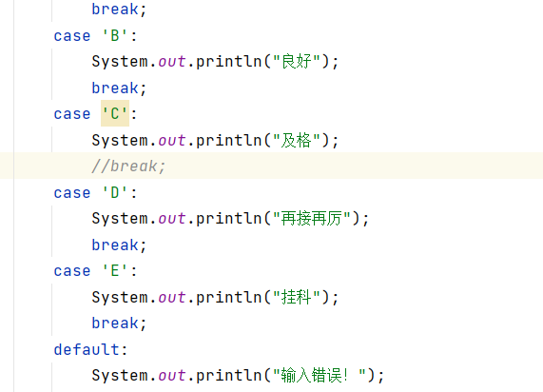This screenshot has height=392, width=543.
Task: Click System in the "及格" println line
Action: tap(120, 141)
